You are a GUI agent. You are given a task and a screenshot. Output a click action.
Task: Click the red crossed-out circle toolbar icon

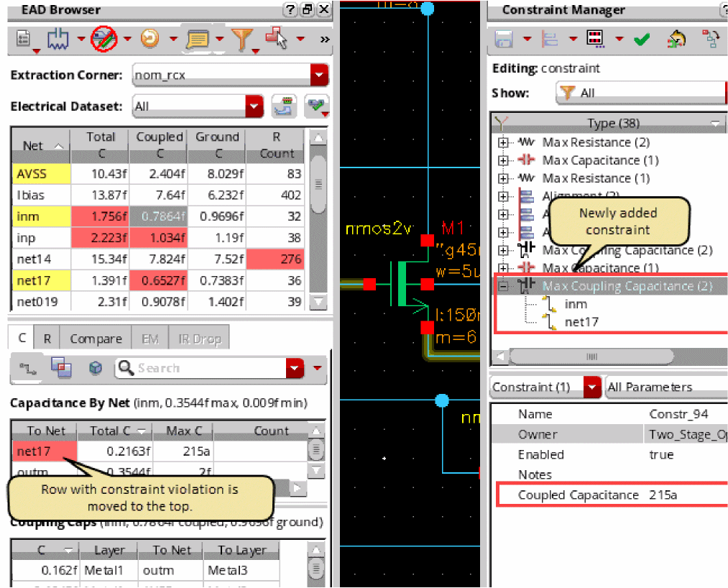point(103,40)
